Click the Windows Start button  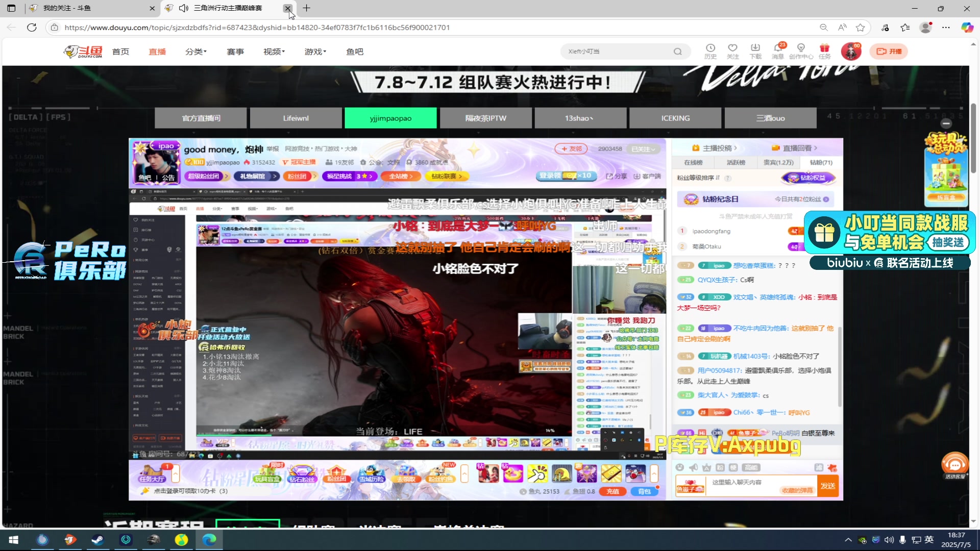click(x=14, y=540)
